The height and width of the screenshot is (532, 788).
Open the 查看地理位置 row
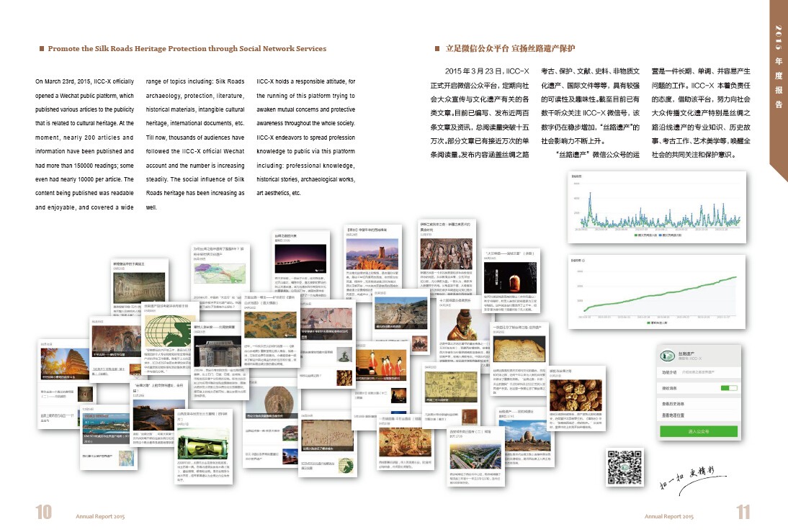(699, 415)
